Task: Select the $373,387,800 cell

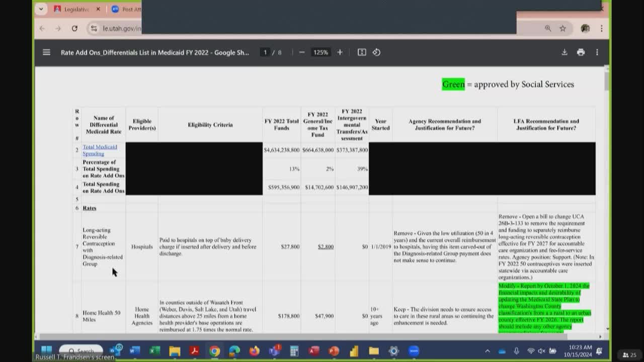Action: click(352, 150)
